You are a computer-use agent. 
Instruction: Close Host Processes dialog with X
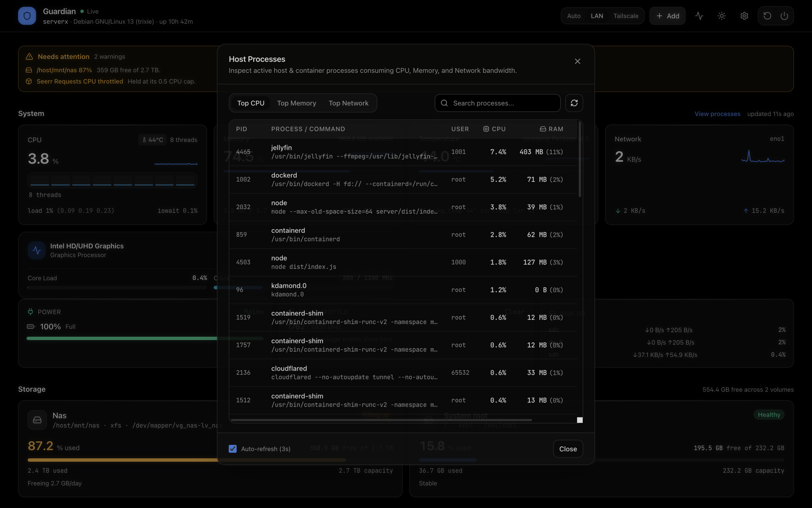(x=577, y=61)
